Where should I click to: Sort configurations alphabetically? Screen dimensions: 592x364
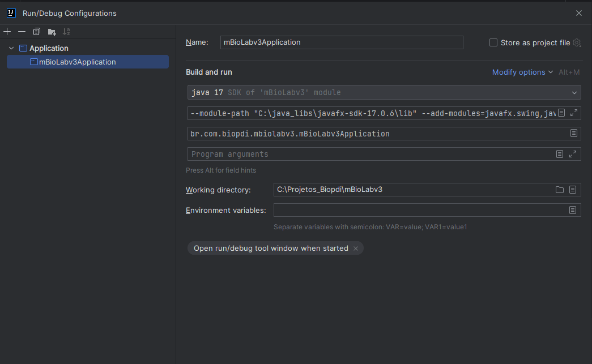pos(66,32)
